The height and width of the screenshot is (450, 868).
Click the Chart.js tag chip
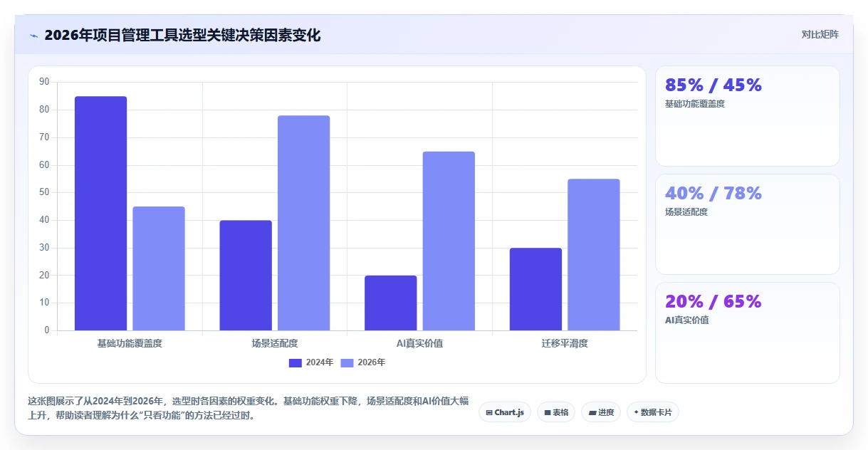coord(505,412)
